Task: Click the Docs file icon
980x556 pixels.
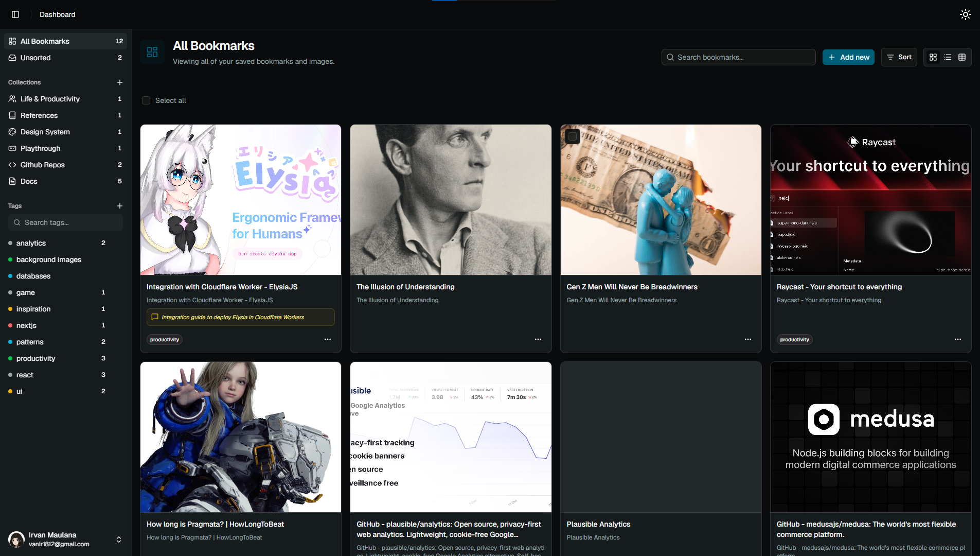Action: [x=12, y=181]
